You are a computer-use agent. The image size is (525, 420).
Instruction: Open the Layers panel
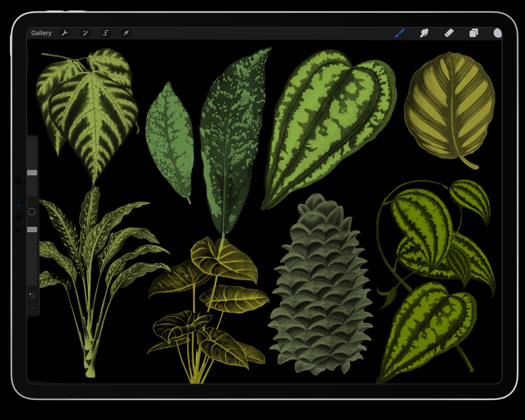point(474,33)
